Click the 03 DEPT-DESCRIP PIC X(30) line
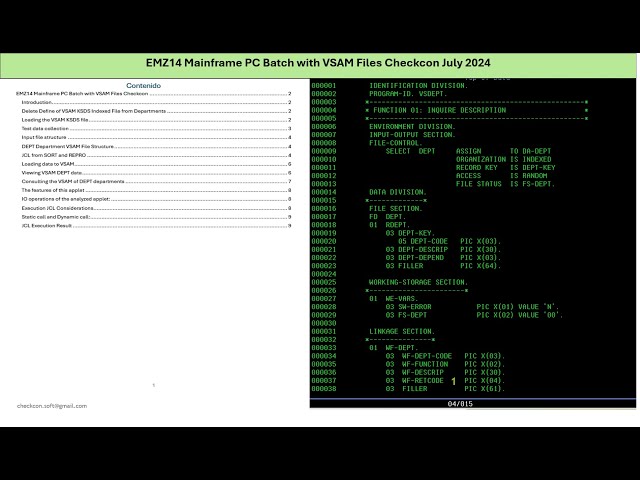The width and height of the screenshot is (640, 480). tap(443, 249)
